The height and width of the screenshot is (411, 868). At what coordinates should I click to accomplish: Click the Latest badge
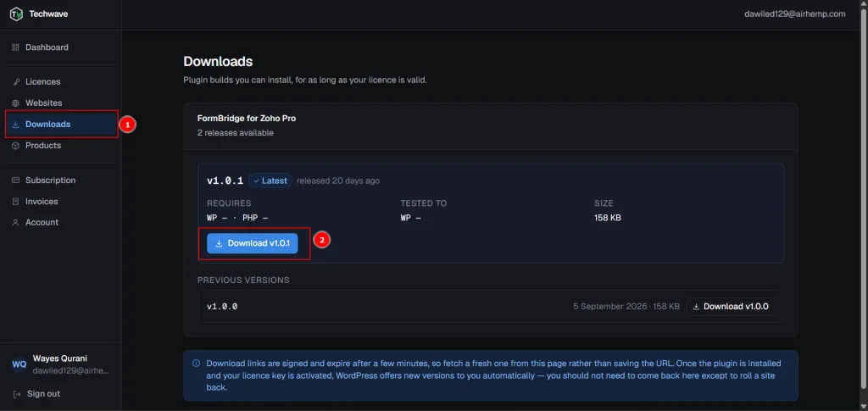(270, 181)
